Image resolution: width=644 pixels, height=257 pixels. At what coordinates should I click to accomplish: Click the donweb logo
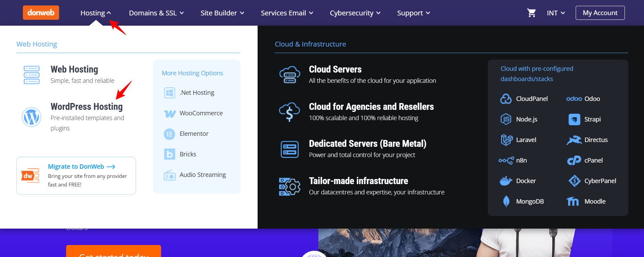(x=41, y=13)
